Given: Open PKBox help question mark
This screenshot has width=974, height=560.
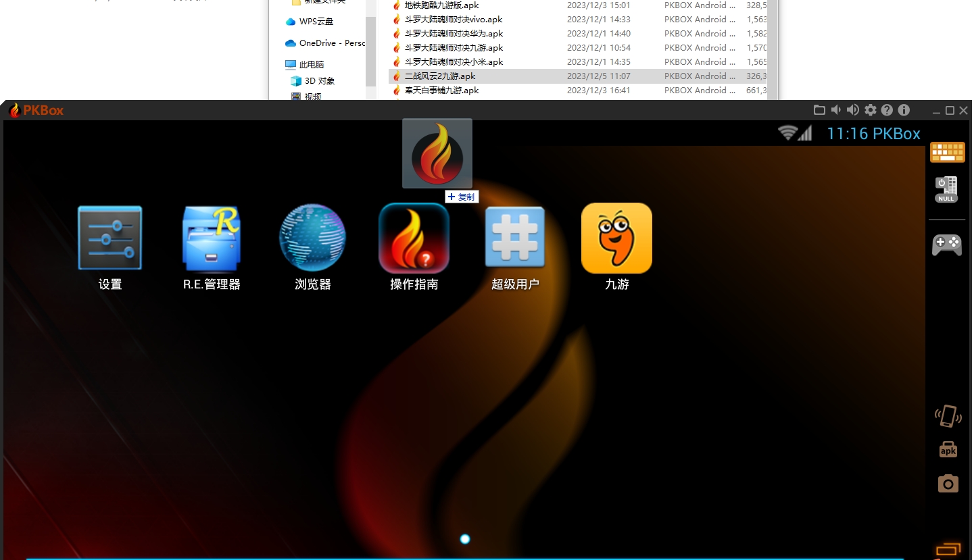Looking at the screenshot, I should 887,110.
